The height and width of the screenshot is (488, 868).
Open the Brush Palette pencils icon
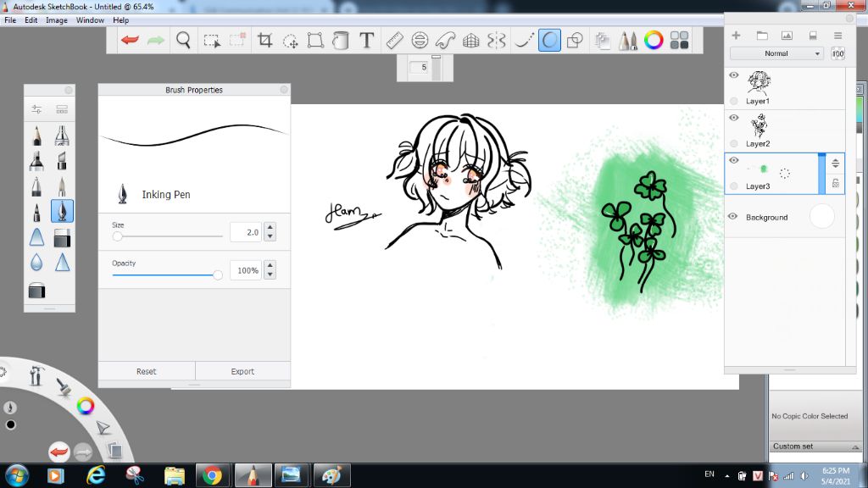[x=628, y=40]
